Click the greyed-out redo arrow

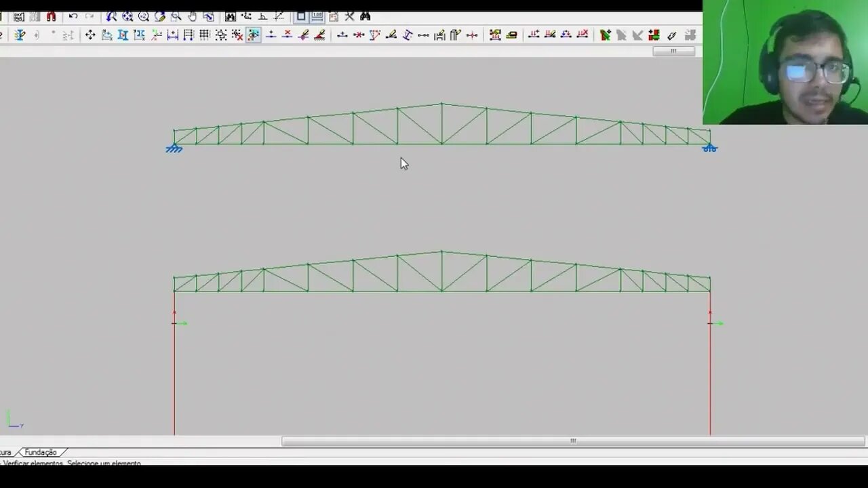[x=90, y=16]
